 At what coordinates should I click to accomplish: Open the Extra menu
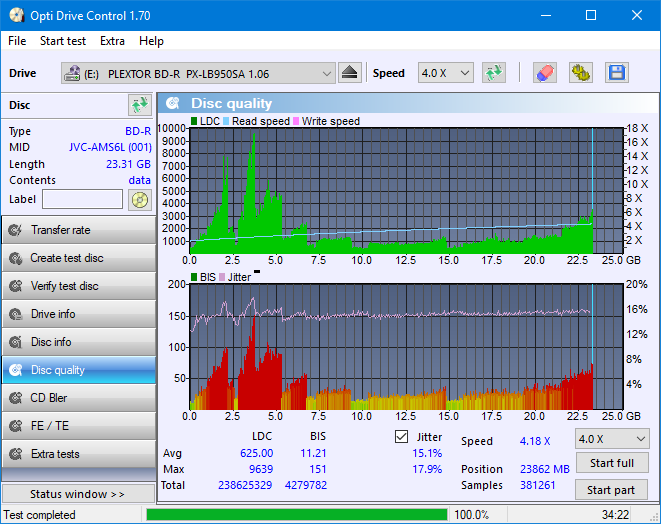[112, 41]
